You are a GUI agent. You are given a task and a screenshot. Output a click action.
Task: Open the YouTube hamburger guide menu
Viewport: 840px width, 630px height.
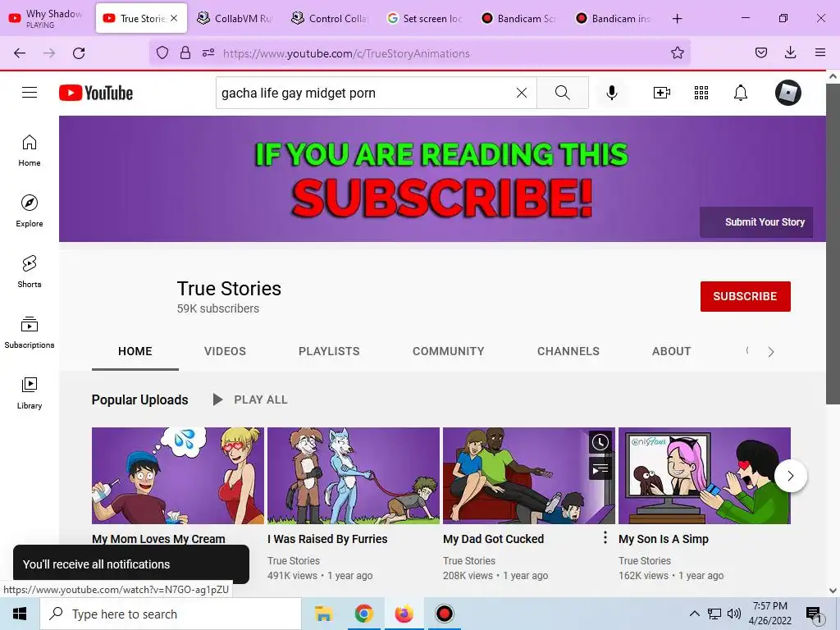tap(30, 93)
